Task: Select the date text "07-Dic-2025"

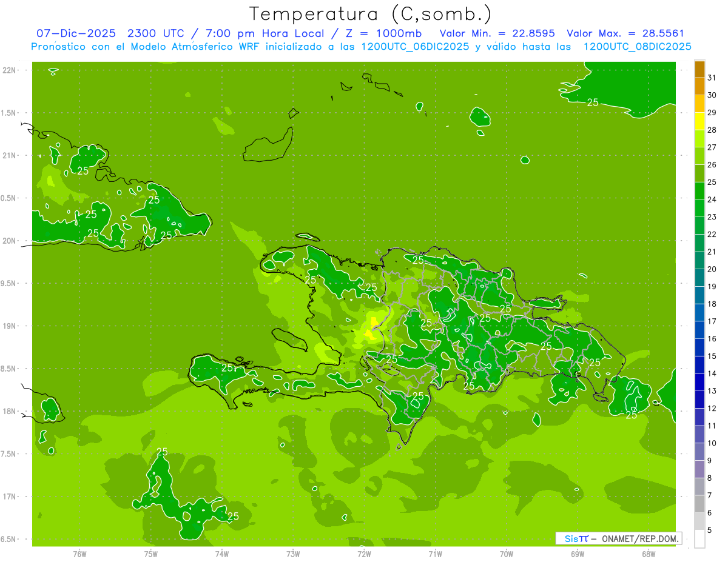Action: coord(78,34)
